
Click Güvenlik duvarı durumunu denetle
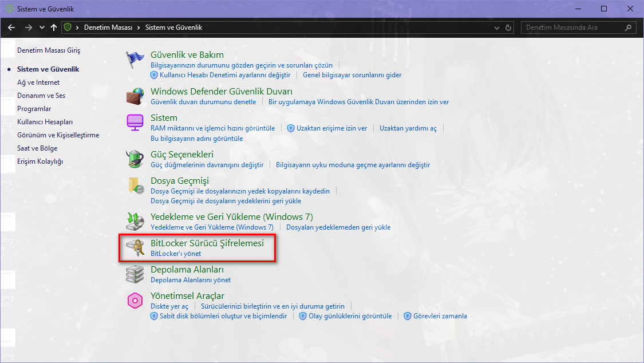pyautogui.click(x=203, y=101)
